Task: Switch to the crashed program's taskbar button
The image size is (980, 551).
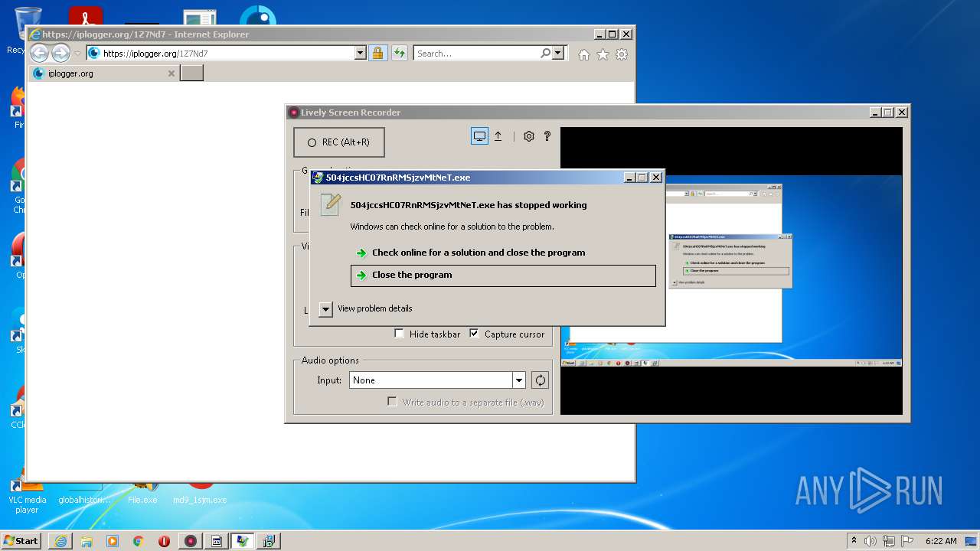Action: coord(243,541)
